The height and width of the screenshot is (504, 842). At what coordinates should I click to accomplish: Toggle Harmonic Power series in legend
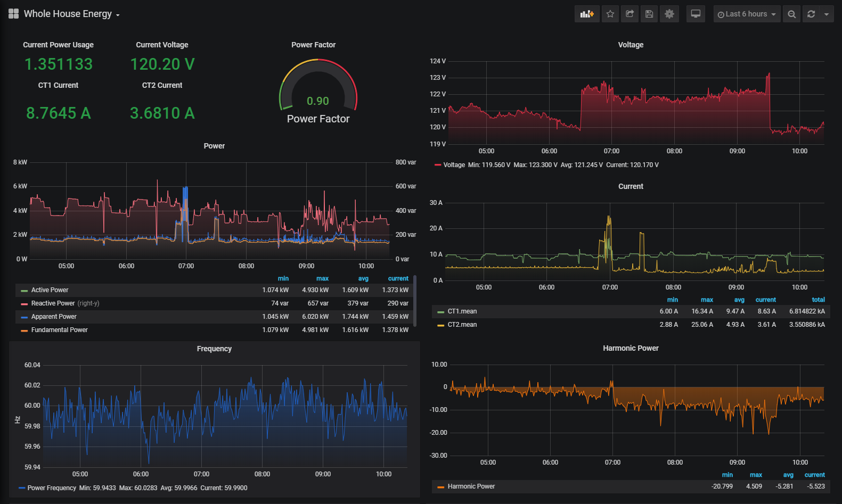(x=471, y=486)
